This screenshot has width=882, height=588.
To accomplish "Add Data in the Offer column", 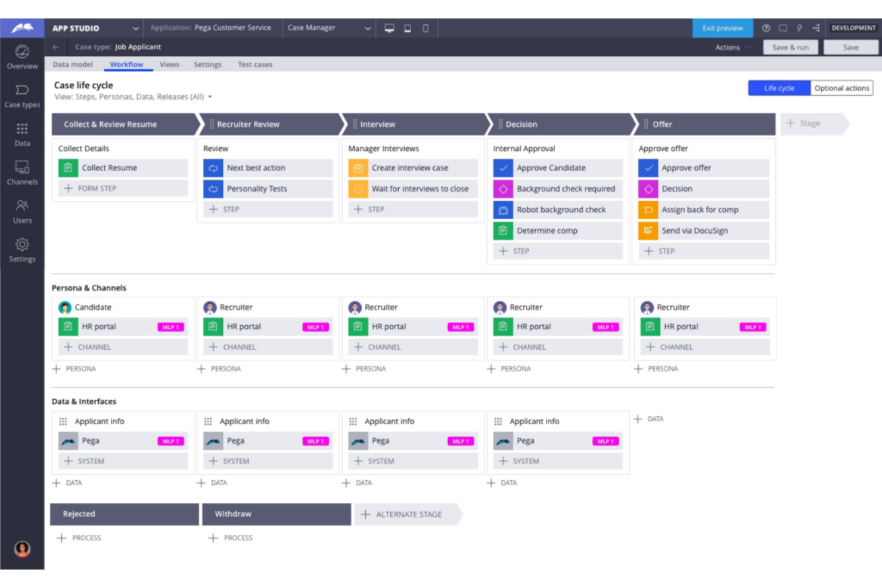I will tap(648, 419).
